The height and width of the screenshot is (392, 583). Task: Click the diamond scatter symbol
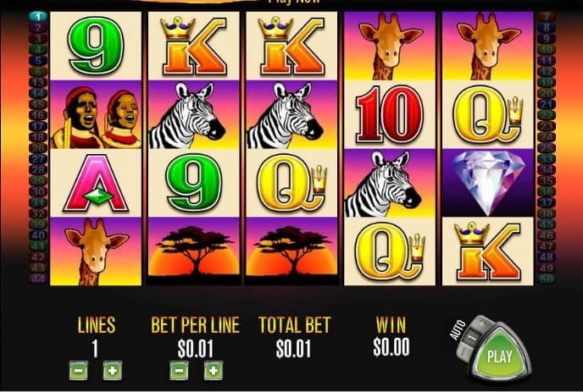click(x=488, y=183)
